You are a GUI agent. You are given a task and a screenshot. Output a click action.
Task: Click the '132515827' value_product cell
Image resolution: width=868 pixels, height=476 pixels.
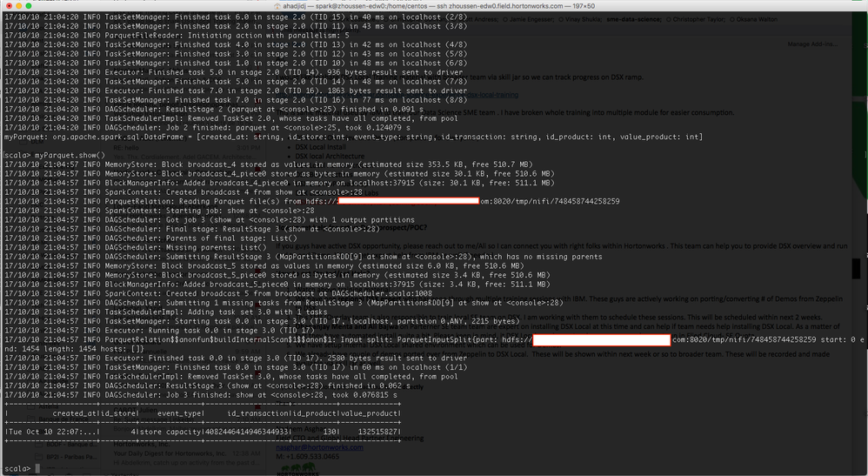point(379,432)
